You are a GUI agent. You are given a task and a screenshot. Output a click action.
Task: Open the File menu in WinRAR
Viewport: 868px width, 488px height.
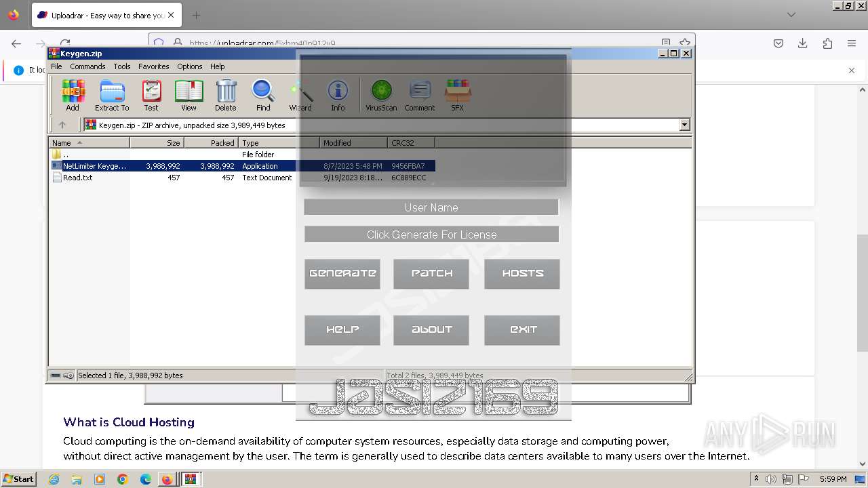tap(56, 66)
